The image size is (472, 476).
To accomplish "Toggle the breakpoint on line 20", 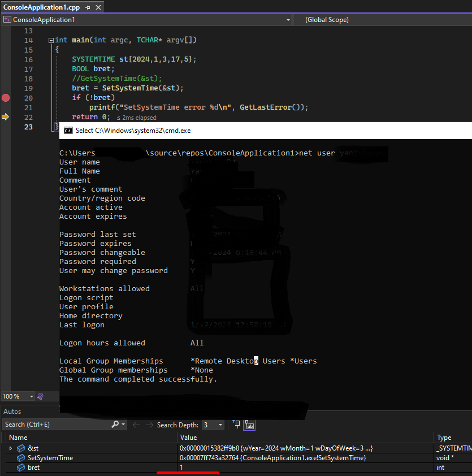I will (x=6, y=97).
